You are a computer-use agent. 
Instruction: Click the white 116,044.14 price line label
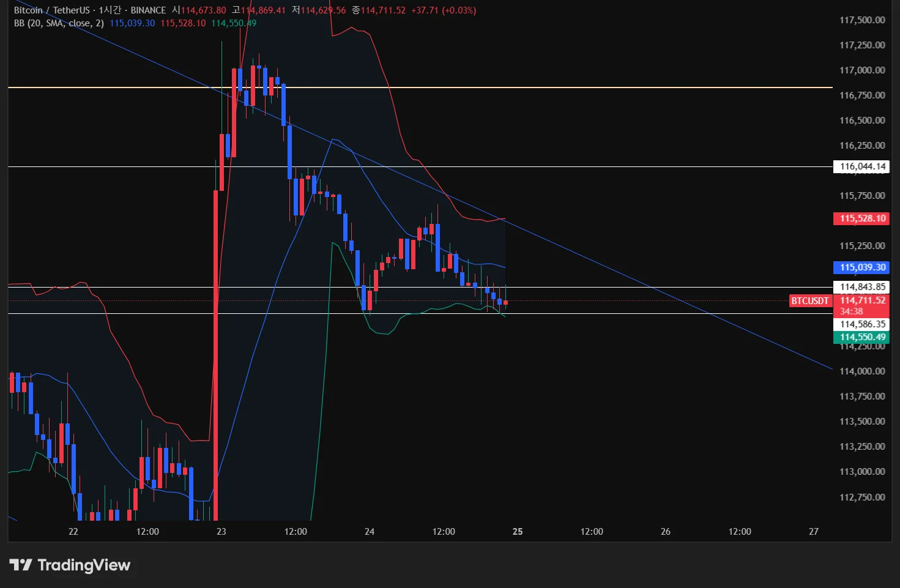point(861,166)
